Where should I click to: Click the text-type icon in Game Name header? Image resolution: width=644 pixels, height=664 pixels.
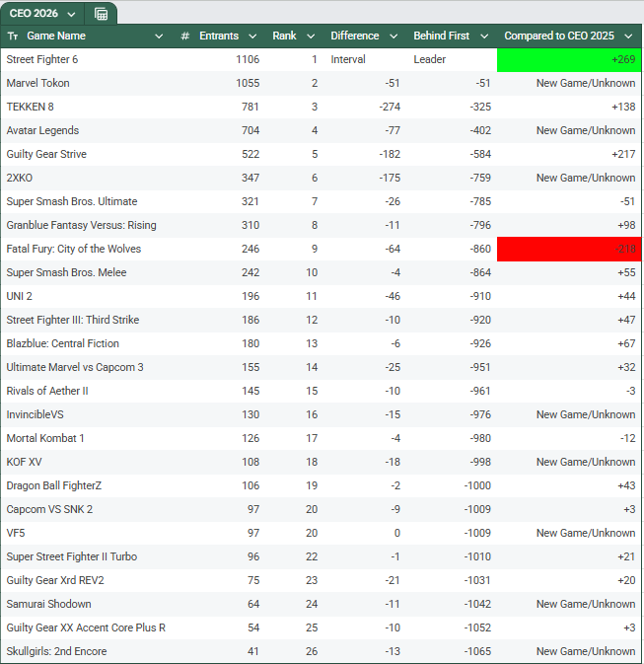pyautogui.click(x=13, y=36)
